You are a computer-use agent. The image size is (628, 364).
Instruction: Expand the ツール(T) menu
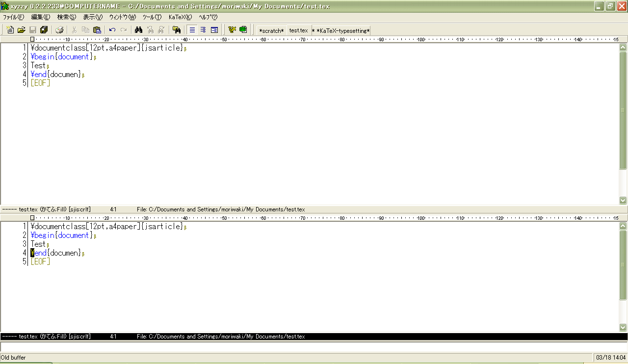(x=152, y=17)
